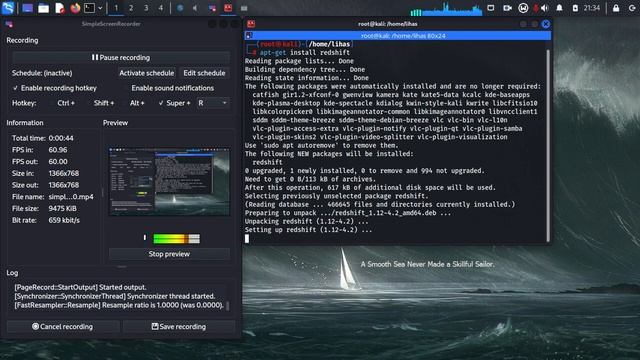The image size is (640, 360).
Task: Select the red Terminator taskbar entry
Action: [228, 8]
